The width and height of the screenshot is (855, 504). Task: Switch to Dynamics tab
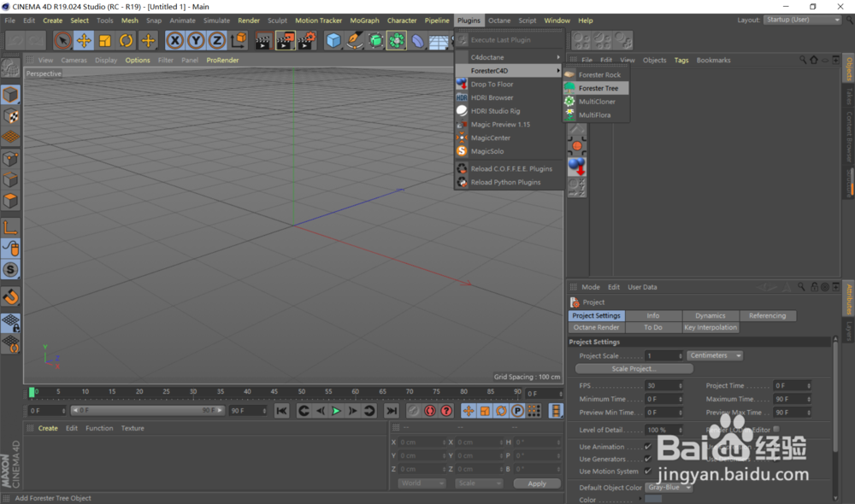click(710, 316)
